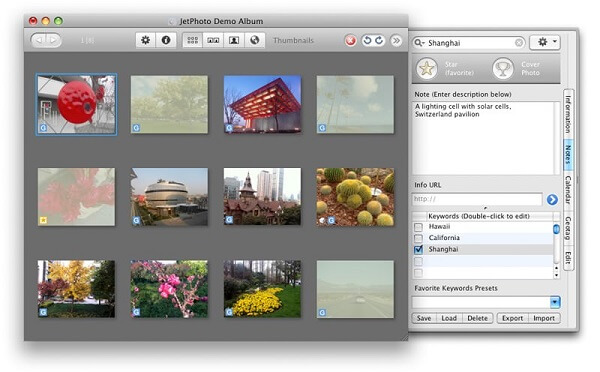The image size is (600, 372).
Task: Open the Edit side tab
Action: pos(568,257)
